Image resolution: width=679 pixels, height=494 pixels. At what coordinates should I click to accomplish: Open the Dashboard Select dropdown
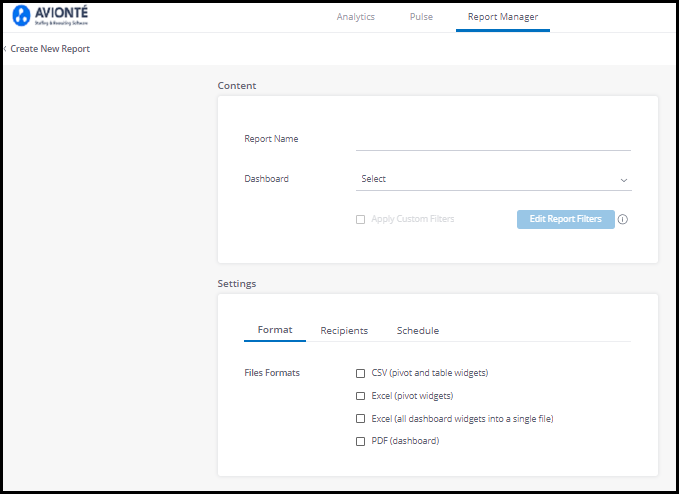[494, 179]
